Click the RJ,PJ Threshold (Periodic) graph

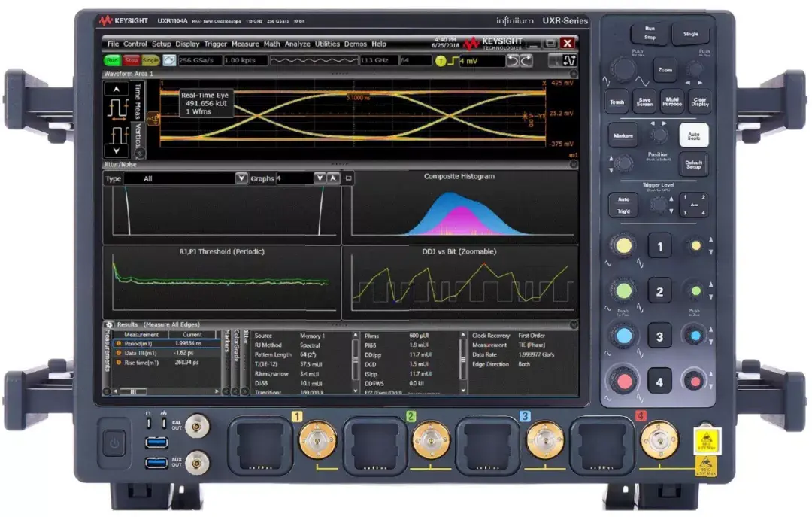[222, 283]
